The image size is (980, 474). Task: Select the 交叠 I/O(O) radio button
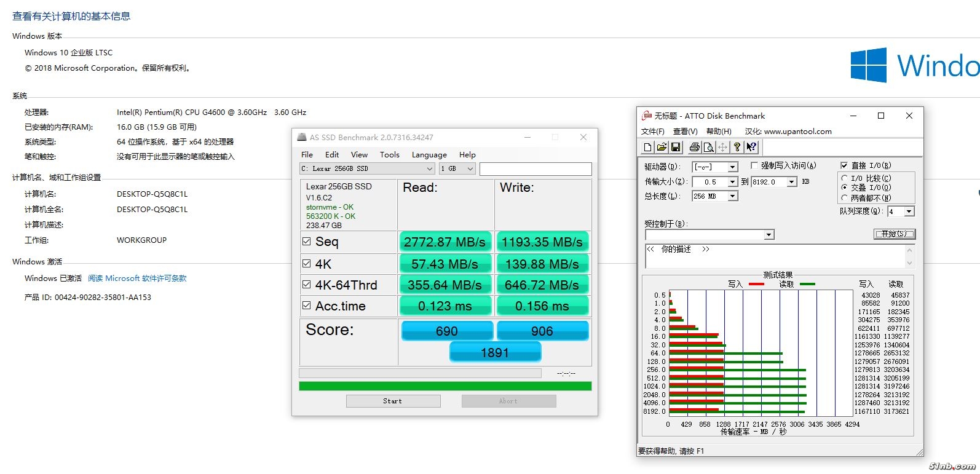[844, 188]
